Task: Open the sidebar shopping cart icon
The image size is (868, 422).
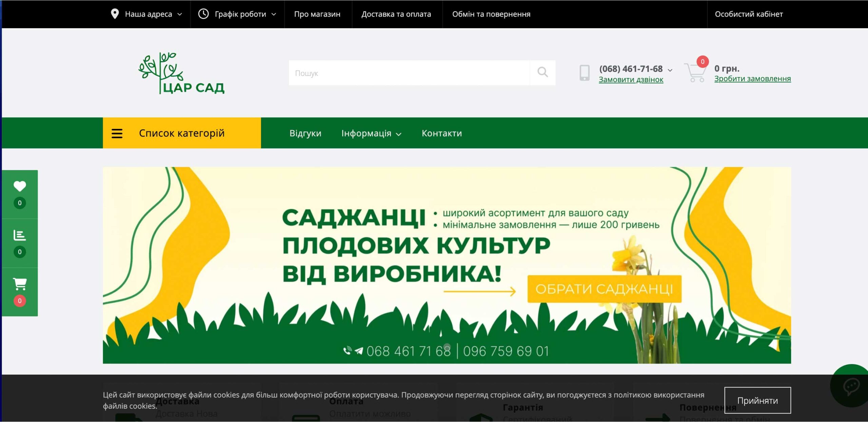Action: 20,284
